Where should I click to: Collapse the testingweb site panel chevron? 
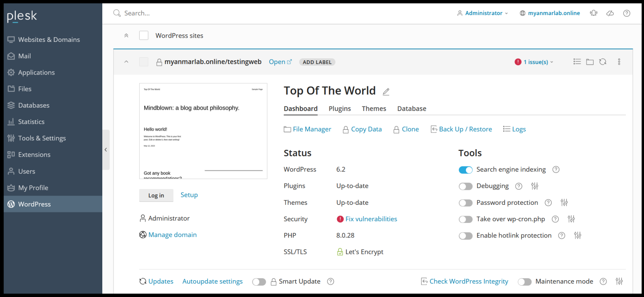tap(126, 62)
